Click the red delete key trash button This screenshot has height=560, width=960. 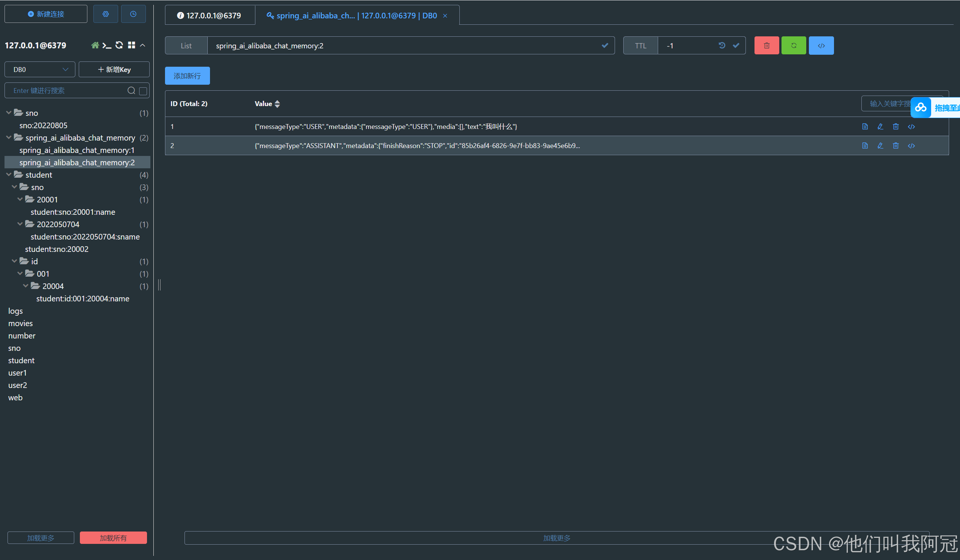(766, 46)
